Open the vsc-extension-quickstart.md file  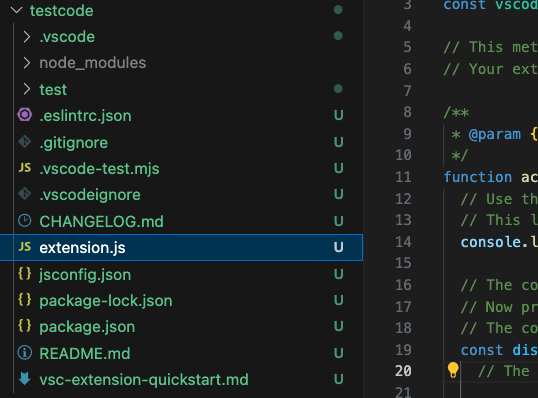144,380
